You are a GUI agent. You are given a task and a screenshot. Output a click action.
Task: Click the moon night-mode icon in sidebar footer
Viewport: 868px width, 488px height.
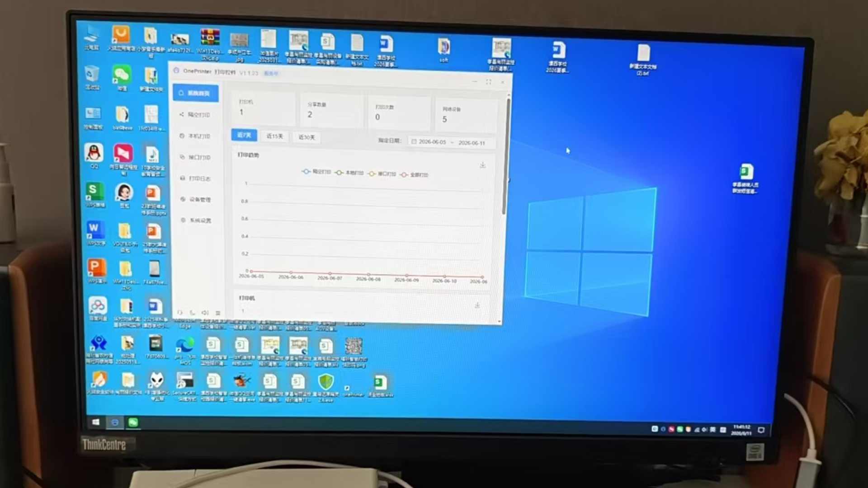point(193,313)
